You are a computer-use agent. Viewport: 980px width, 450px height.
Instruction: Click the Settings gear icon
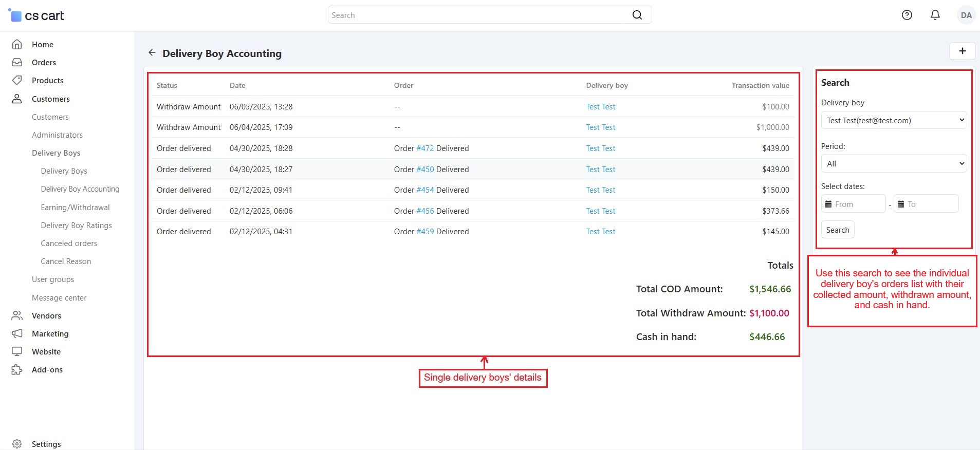point(17,444)
